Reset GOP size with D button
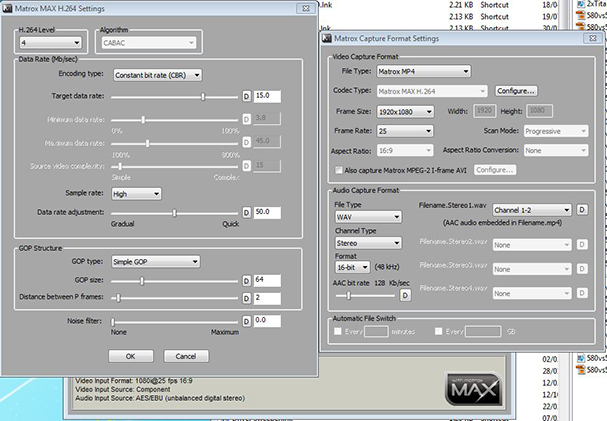 [247, 281]
